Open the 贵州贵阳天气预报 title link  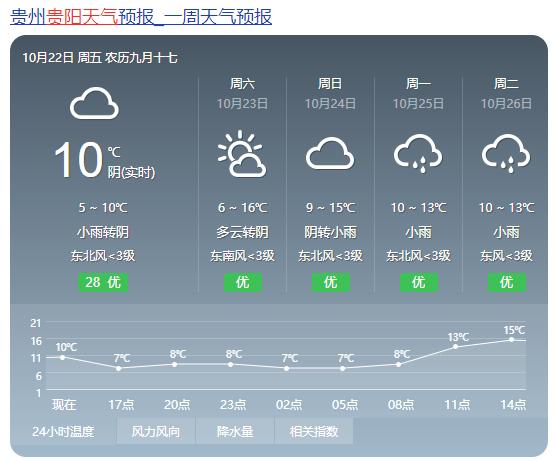click(x=141, y=17)
